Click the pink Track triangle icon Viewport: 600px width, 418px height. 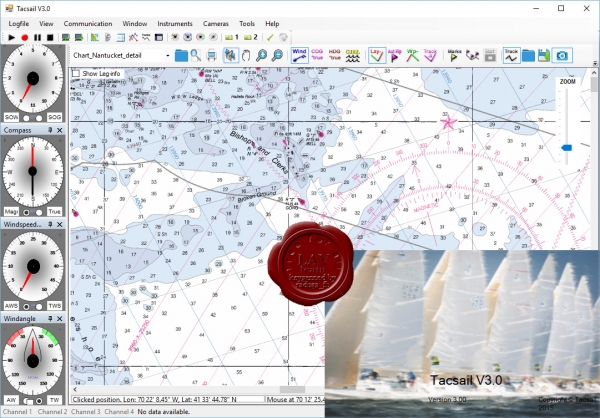click(430, 56)
